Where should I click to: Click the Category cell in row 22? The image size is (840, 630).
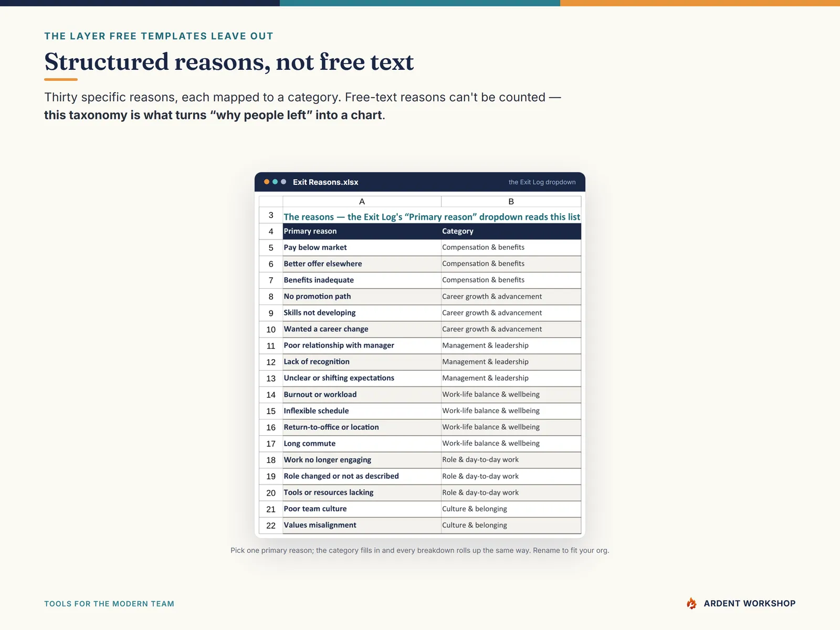pyautogui.click(x=511, y=525)
